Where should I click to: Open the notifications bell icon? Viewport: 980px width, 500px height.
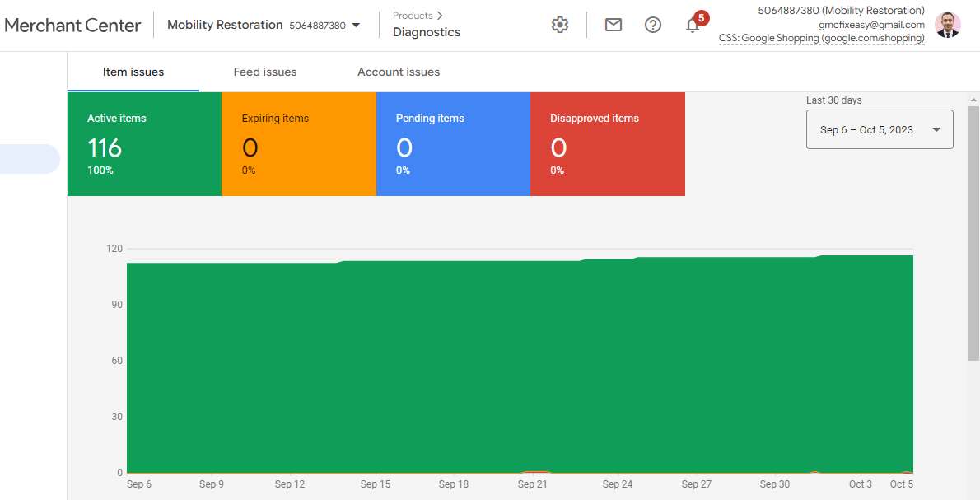(x=693, y=25)
